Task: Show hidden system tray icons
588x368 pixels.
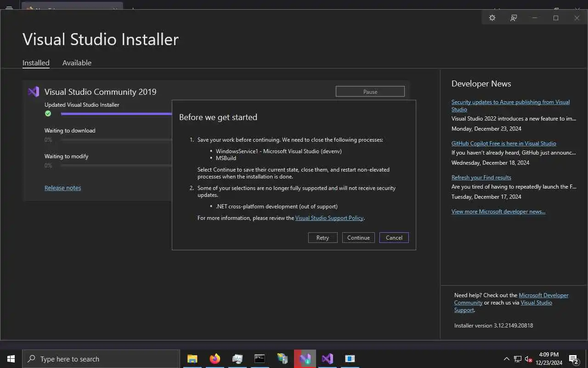Action: point(507,359)
